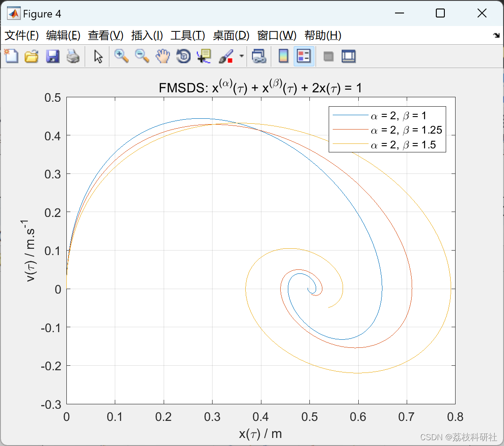The width and height of the screenshot is (504, 446).
Task: Open the 文件(F) menu
Action: click(x=22, y=35)
